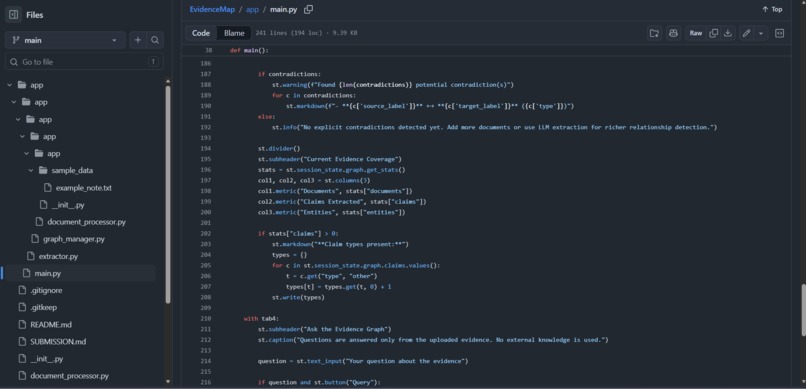Viewport: 806px width, 389px height.
Task: Click the file icon beside extractor.py
Action: pos(30,256)
